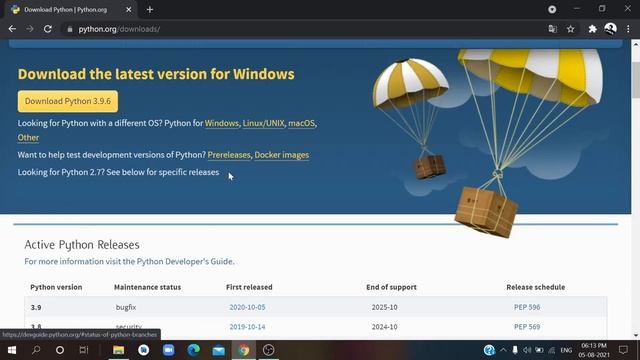Open the Mail app on taskbar
Screen dimensions: 640x360
click(218, 350)
